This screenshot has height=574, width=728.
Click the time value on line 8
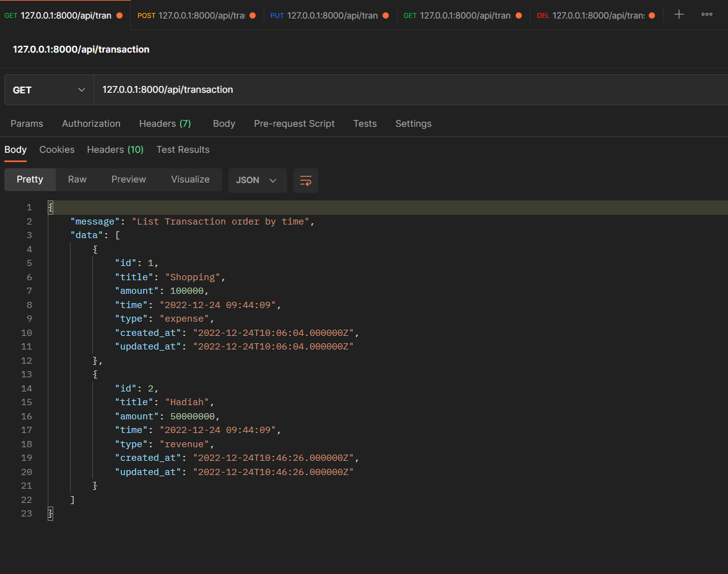click(218, 305)
